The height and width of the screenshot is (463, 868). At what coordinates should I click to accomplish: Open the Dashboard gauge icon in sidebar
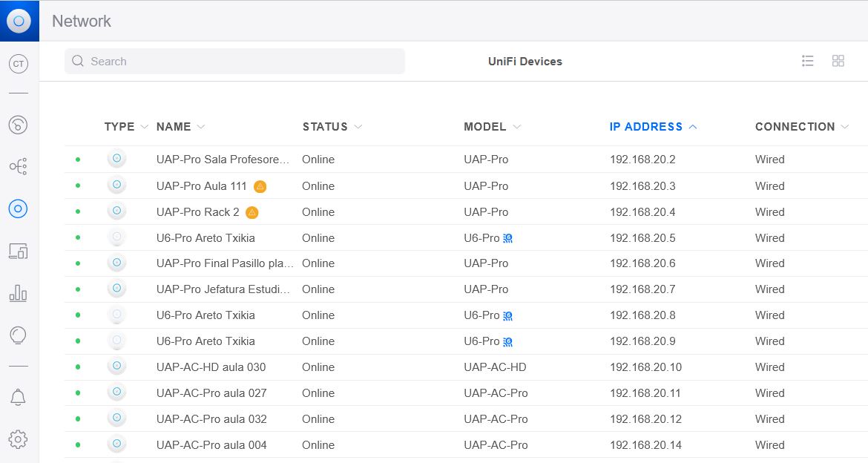click(x=19, y=125)
